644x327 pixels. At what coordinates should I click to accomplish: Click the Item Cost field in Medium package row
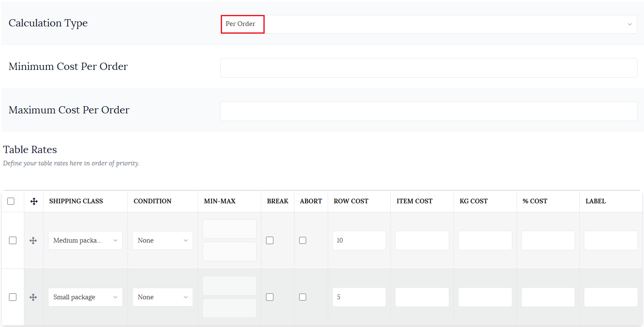pyautogui.click(x=422, y=240)
